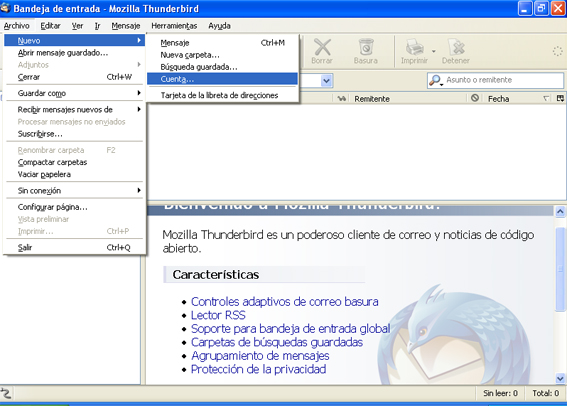Open Agrupamiento de mensajes link
567x406 pixels.
pyautogui.click(x=260, y=356)
